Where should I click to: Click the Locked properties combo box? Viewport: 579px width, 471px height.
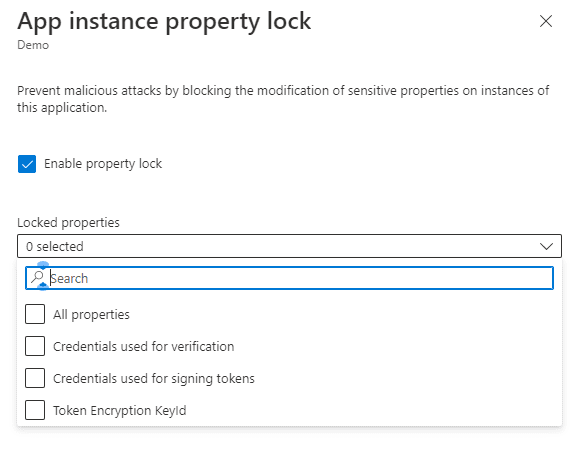click(290, 246)
